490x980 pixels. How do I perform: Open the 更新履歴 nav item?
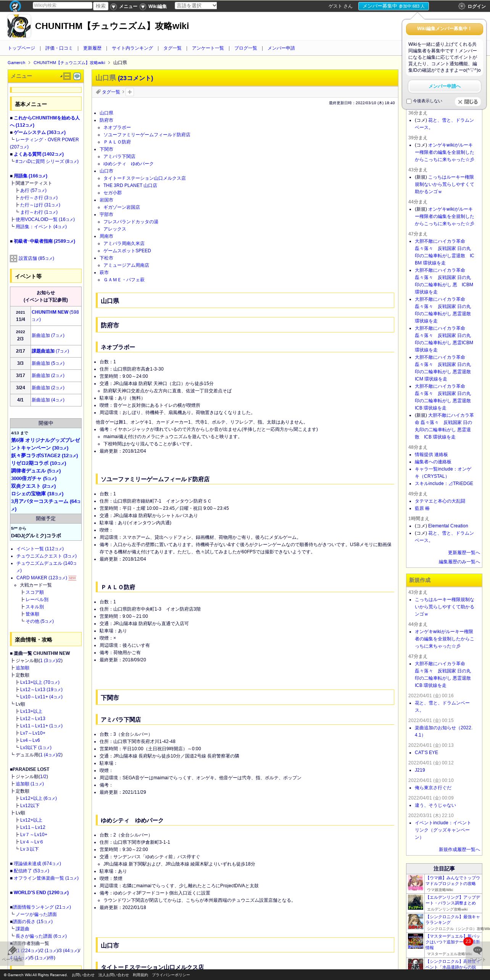click(92, 48)
